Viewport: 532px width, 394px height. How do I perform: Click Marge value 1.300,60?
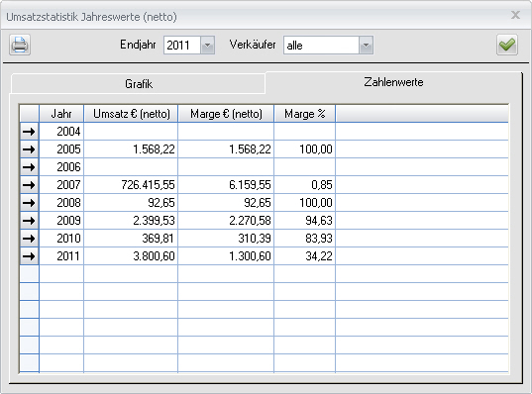pos(226,256)
